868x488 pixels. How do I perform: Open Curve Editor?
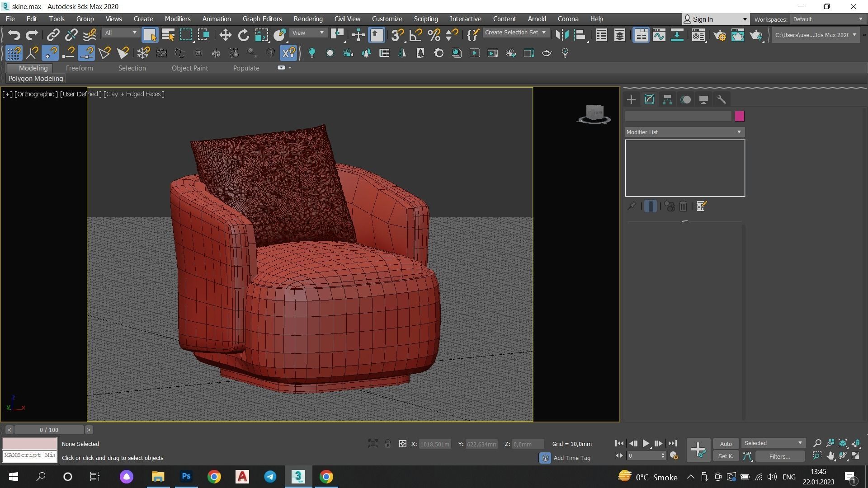(x=659, y=35)
